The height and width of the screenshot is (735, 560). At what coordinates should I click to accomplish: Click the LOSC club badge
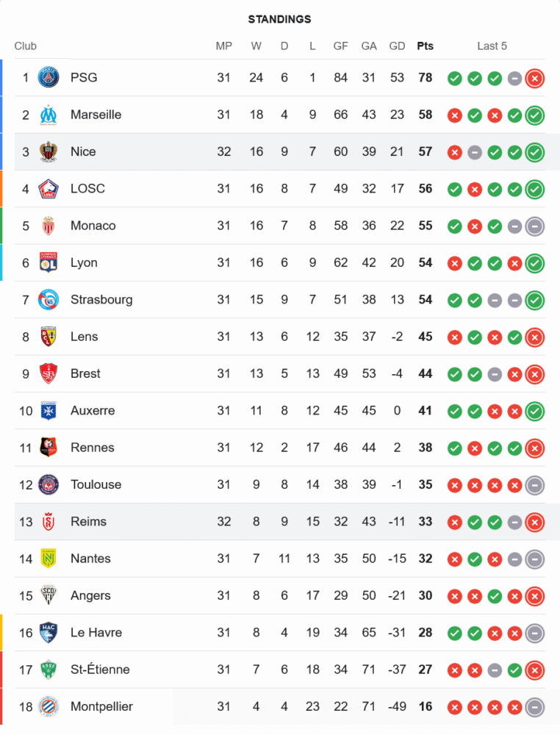point(49,189)
